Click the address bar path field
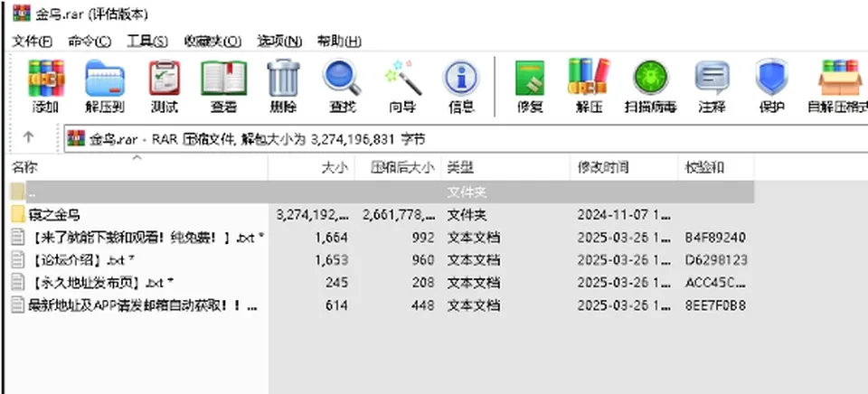The image size is (868, 394). click(465, 139)
